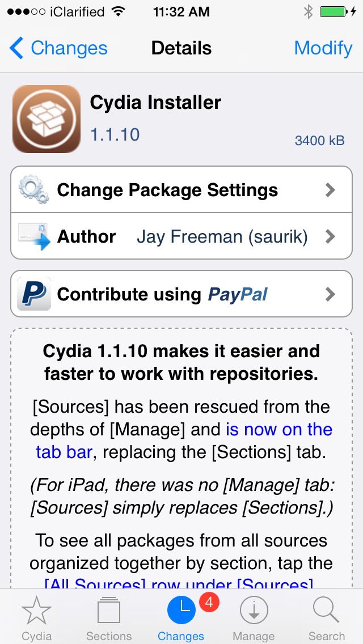This screenshot has height=644, width=363.
Task: Tap the Manage download arrow icon
Action: coord(254,611)
